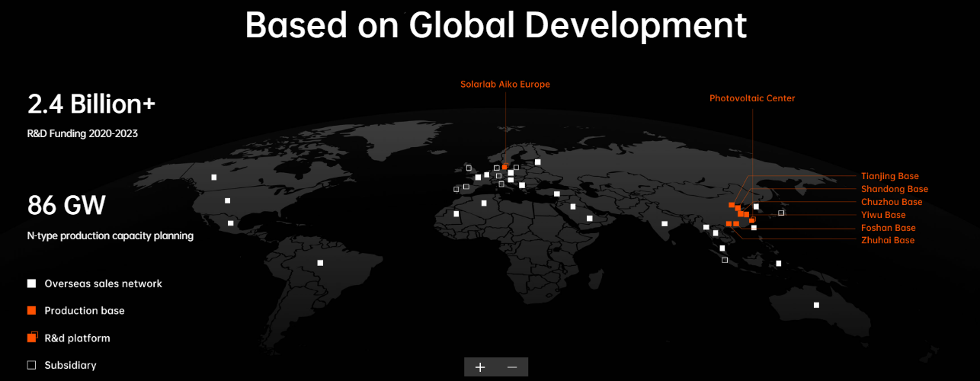Click the white marker in Russia
Screen dimensions: 980x381
click(x=538, y=162)
